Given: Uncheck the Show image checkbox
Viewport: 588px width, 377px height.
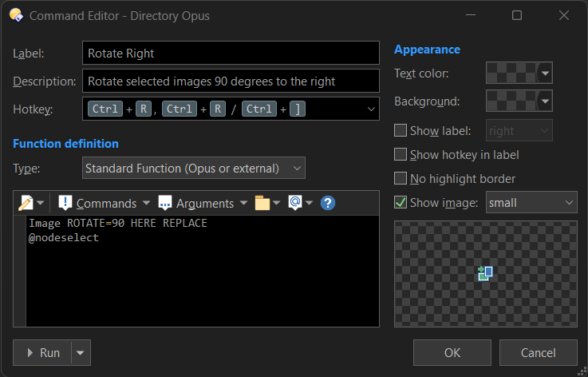Looking at the screenshot, I should point(401,202).
